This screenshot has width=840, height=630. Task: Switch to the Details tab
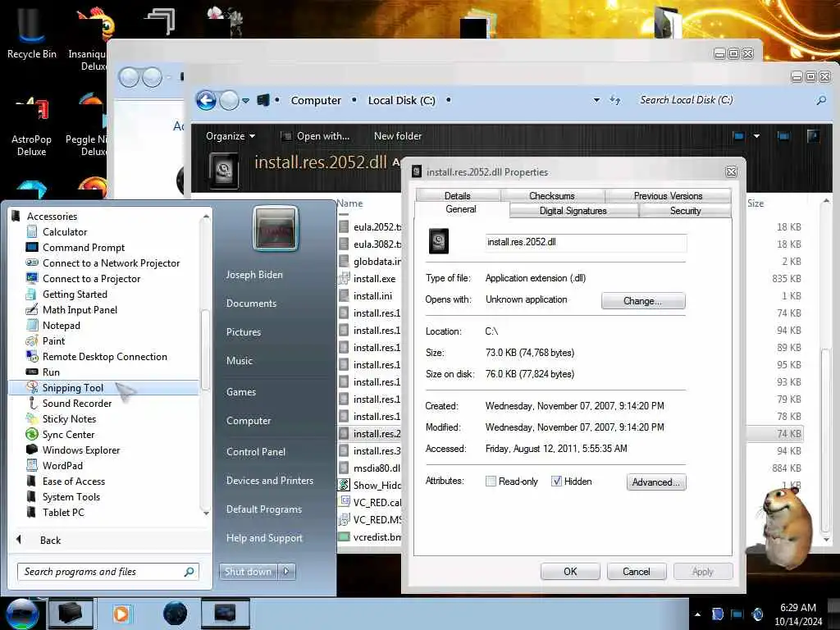458,195
